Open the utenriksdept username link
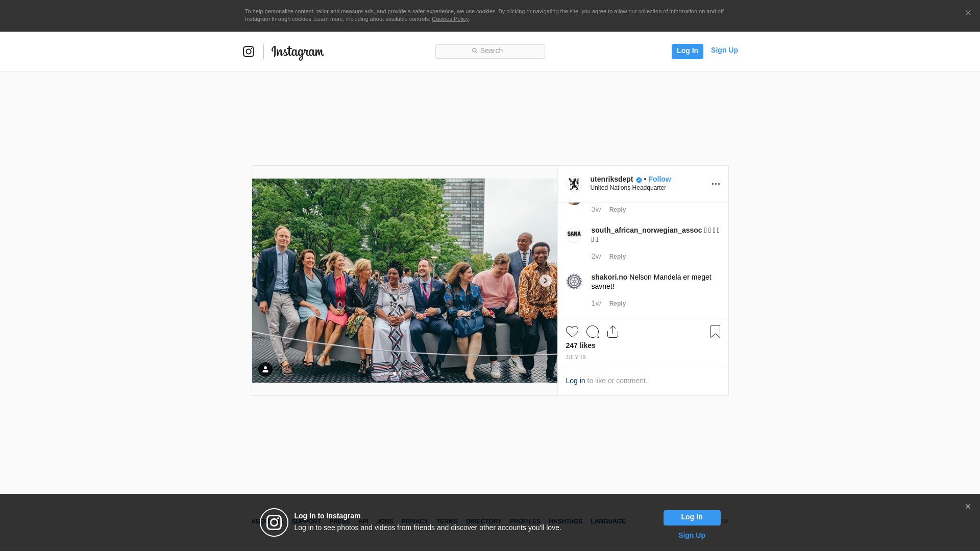This screenshot has height=551, width=980. (x=611, y=179)
